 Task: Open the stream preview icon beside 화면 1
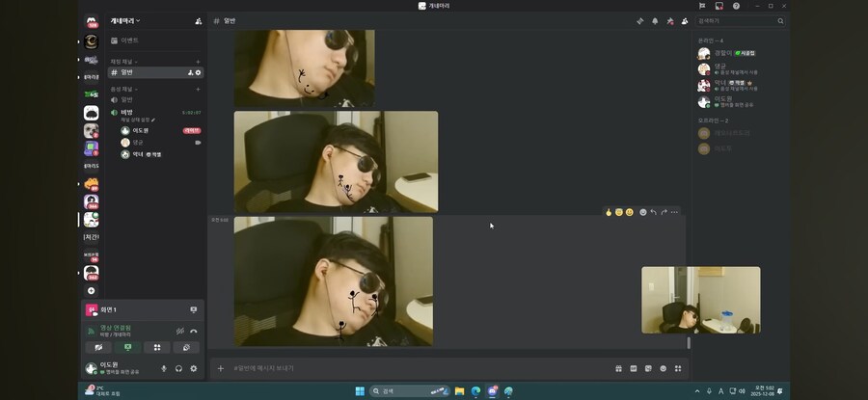pyautogui.click(x=194, y=309)
